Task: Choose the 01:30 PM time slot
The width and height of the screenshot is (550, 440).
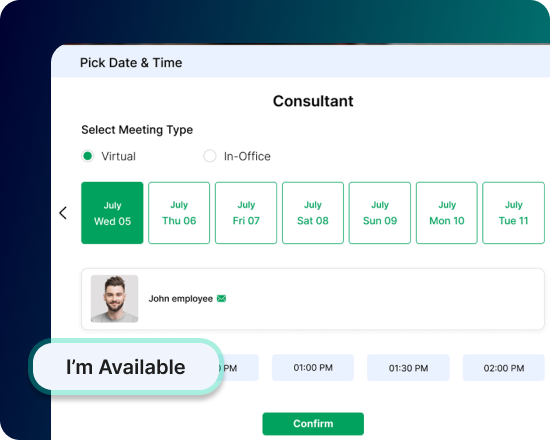Action: coord(408,368)
